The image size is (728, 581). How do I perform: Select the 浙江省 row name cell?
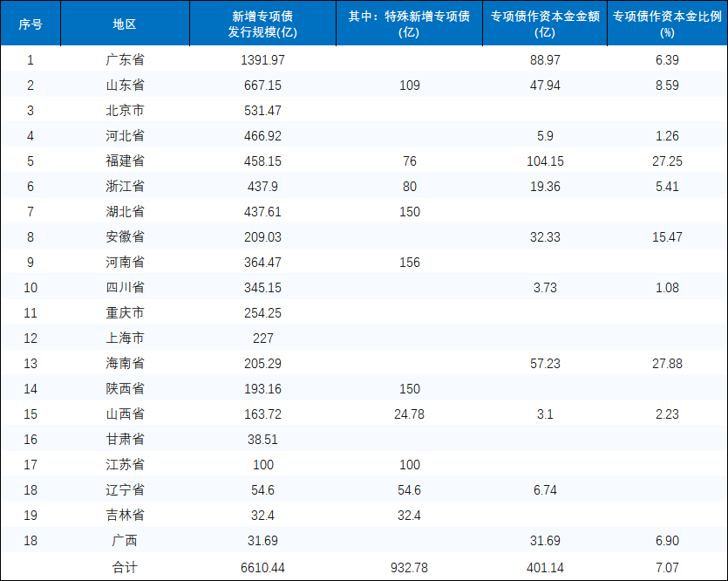tap(125, 187)
